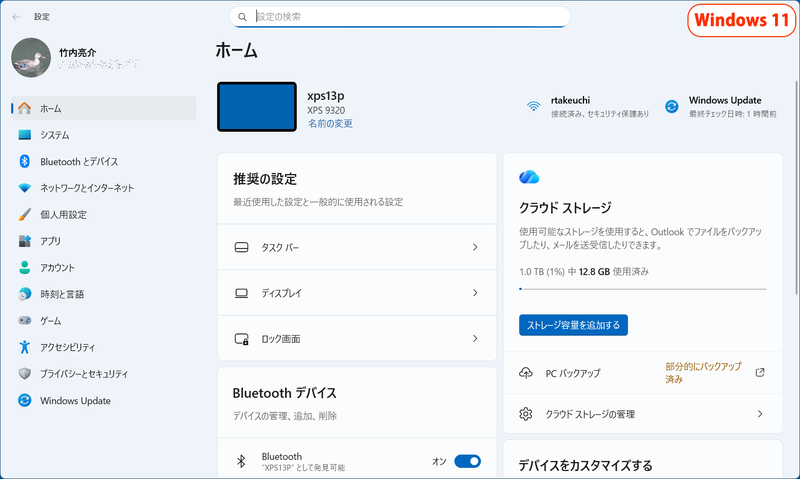Screen dimensions: 800x479
Task: Expand the display settings chevron
Action: (x=475, y=293)
